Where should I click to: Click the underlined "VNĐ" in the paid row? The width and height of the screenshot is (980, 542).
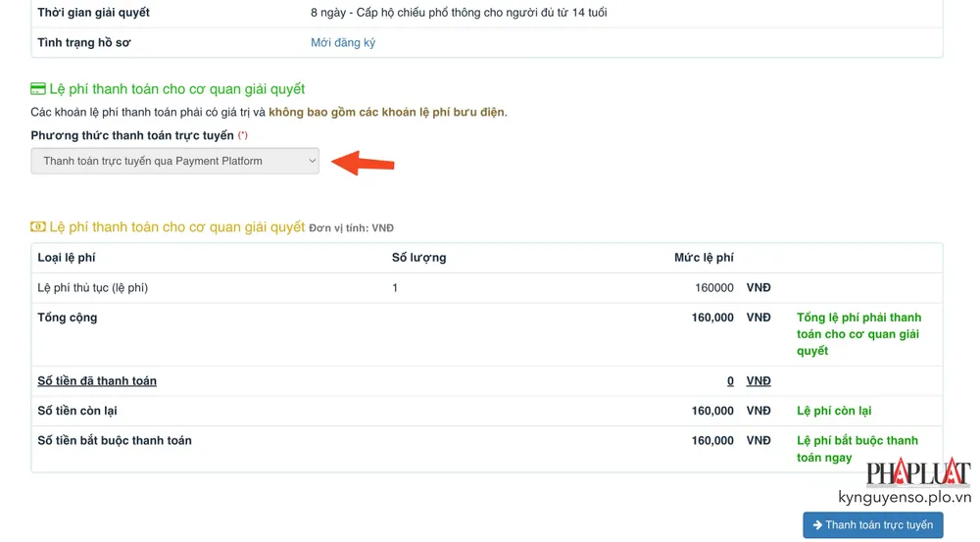point(759,381)
